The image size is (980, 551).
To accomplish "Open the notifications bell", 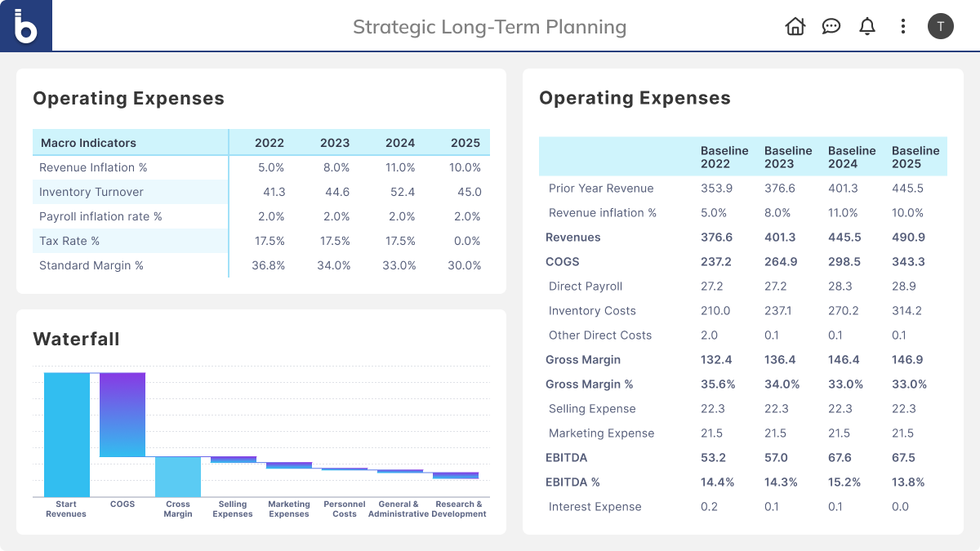I will point(867,26).
